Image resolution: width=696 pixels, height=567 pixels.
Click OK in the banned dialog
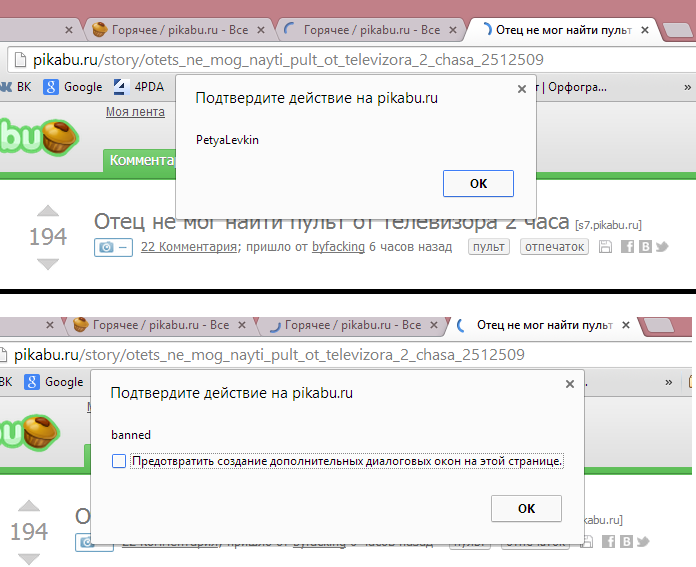pyautogui.click(x=526, y=509)
